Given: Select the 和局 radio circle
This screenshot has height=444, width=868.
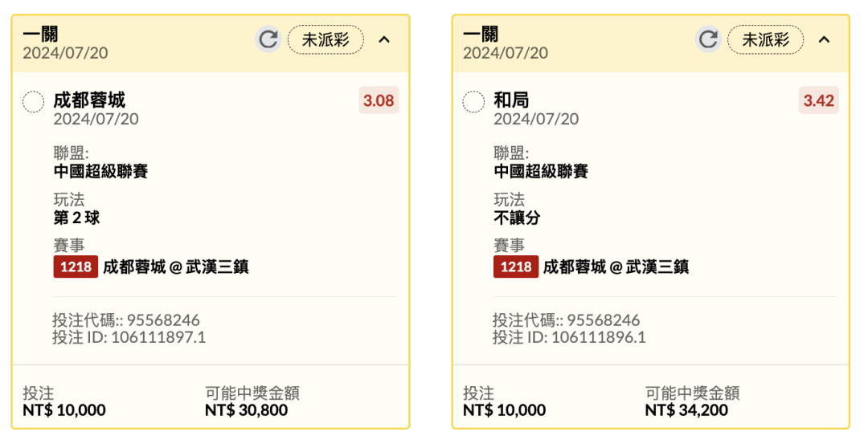Looking at the screenshot, I should (473, 102).
